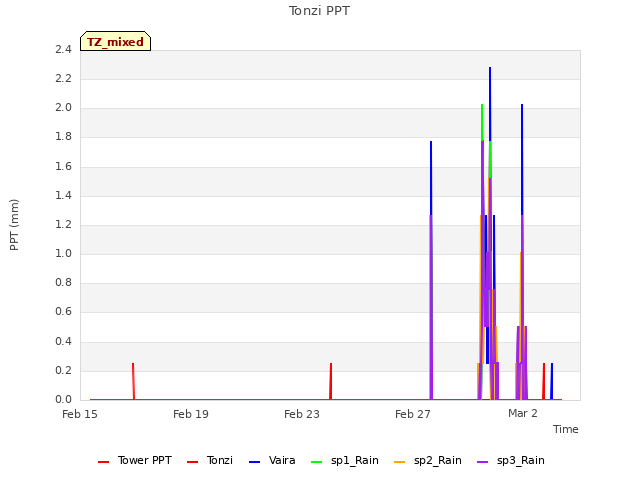This screenshot has height=480, width=640.
Task: Click the red Tonzi legend swatch
Action: 192,462
